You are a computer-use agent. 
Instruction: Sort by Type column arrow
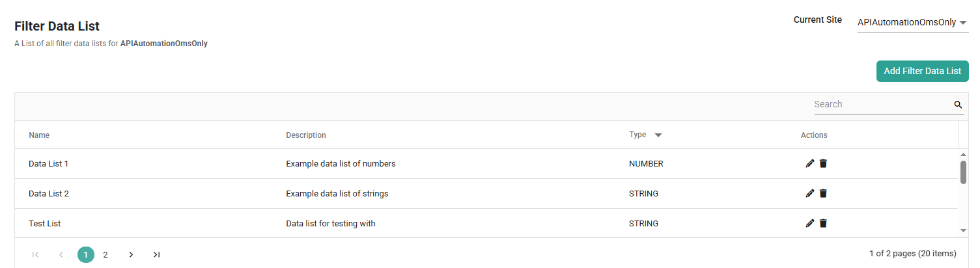click(x=658, y=135)
